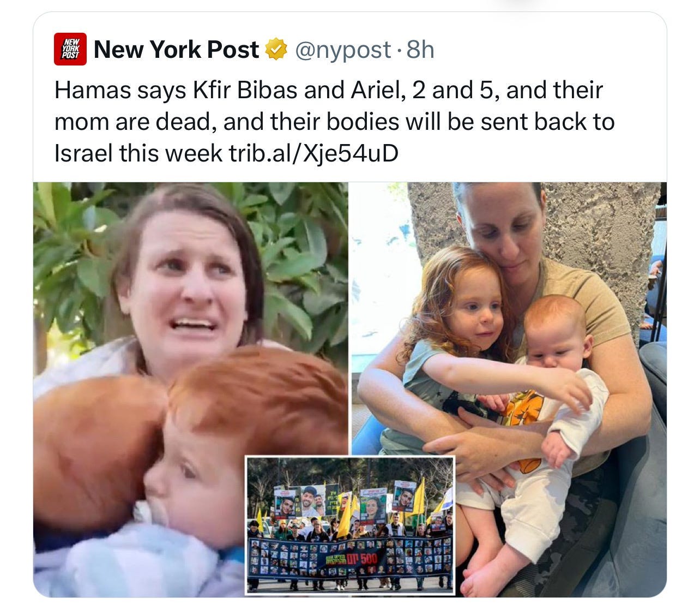This screenshot has width=700, height=610.
Task: Click the mother's face in right photo
Action: (502, 230)
